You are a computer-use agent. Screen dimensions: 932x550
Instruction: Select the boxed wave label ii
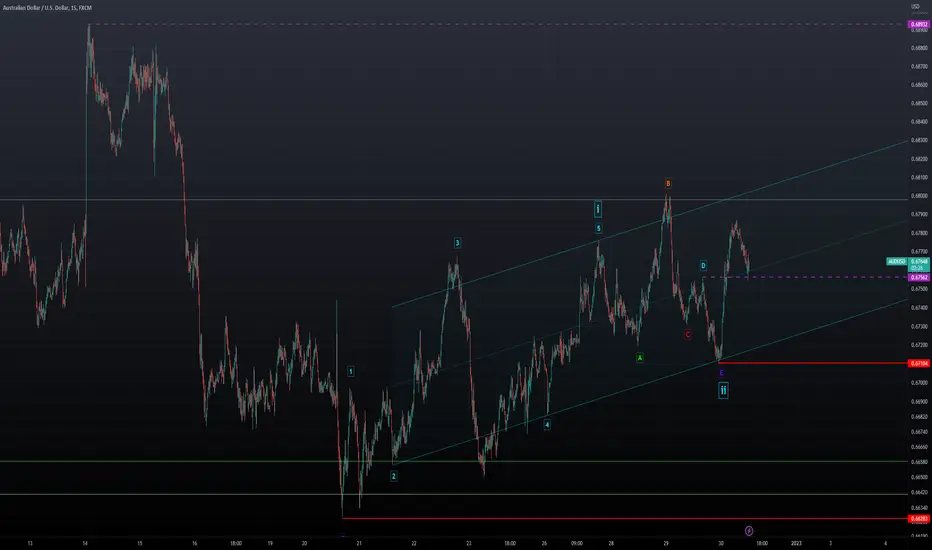tap(723, 391)
